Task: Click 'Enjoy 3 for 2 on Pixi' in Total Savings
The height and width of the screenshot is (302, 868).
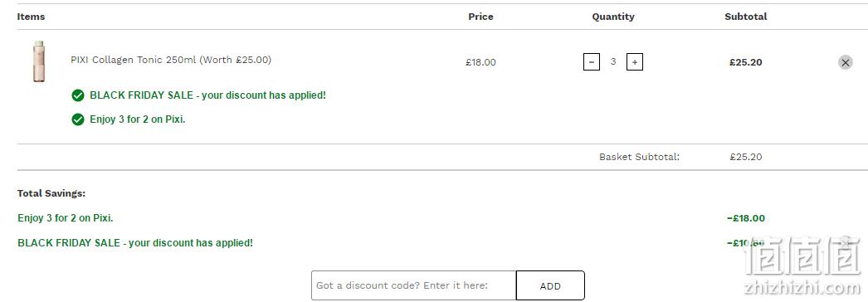Action: (x=66, y=218)
